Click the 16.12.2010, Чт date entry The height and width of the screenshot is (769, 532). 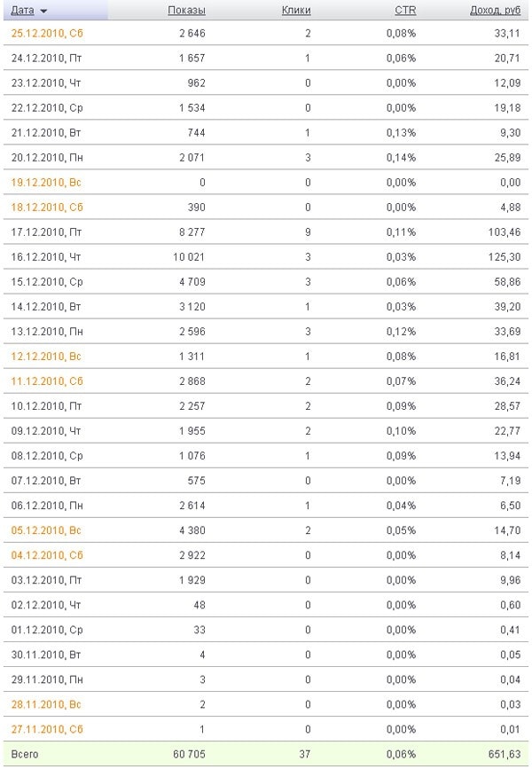point(46,257)
